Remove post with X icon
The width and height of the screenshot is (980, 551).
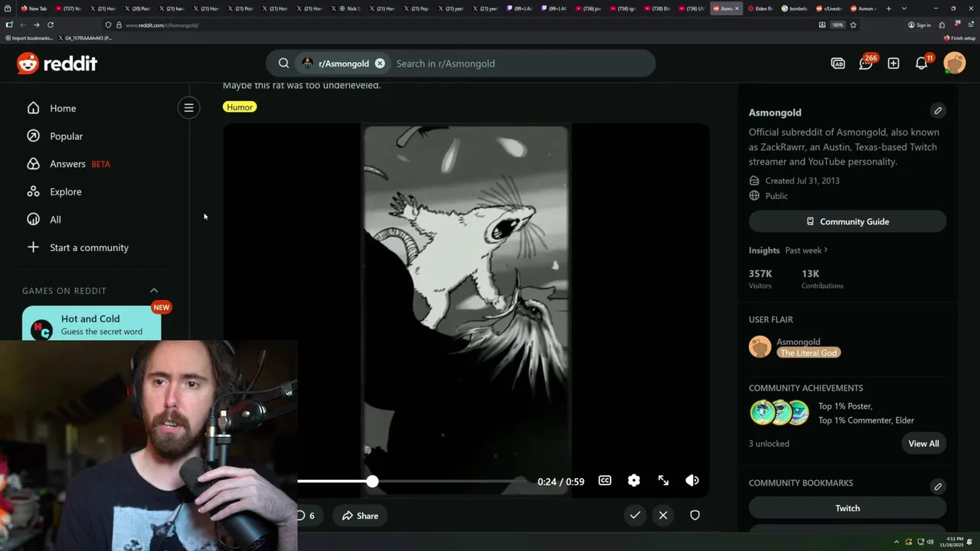663,515
